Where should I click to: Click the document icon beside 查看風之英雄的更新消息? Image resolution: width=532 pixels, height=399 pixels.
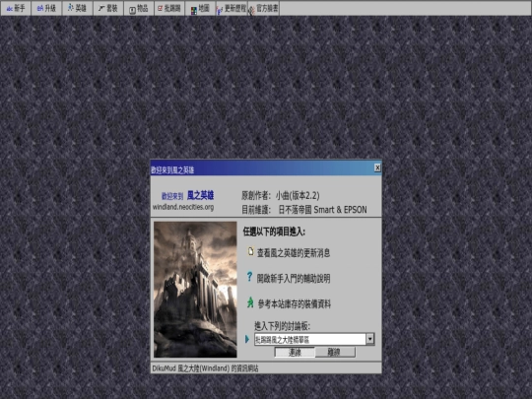(x=250, y=251)
